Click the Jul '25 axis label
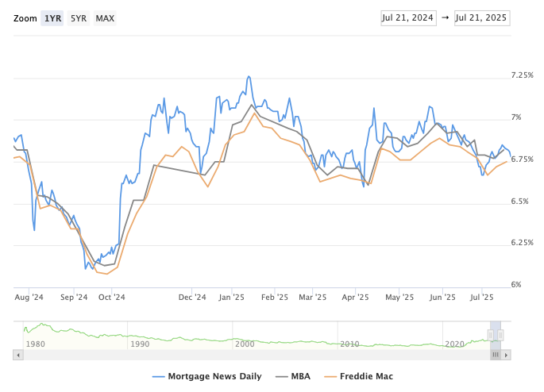Image resolution: width=544 pixels, height=392 pixels. tap(481, 298)
